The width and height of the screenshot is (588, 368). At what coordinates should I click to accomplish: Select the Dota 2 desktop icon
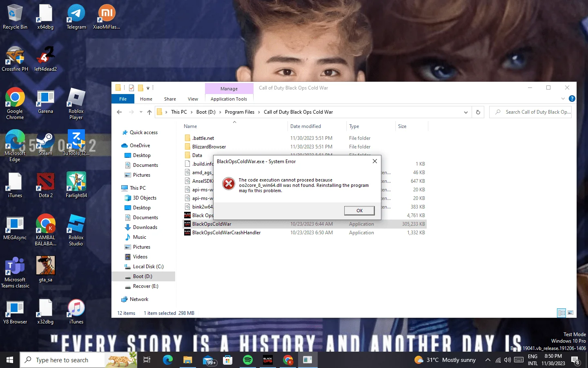(x=45, y=185)
